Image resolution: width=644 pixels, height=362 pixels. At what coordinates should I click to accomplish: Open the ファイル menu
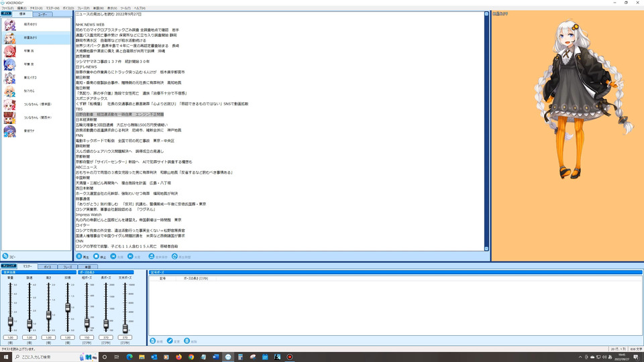pyautogui.click(x=7, y=8)
